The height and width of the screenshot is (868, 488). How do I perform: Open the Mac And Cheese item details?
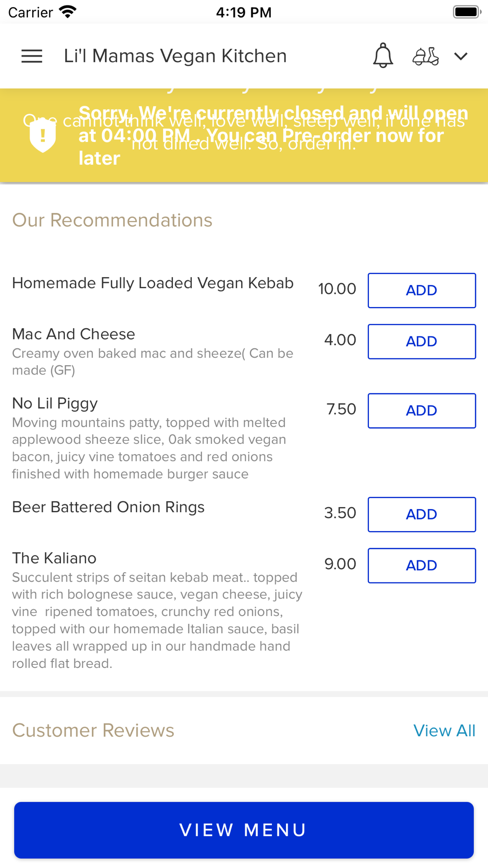pos(74,334)
